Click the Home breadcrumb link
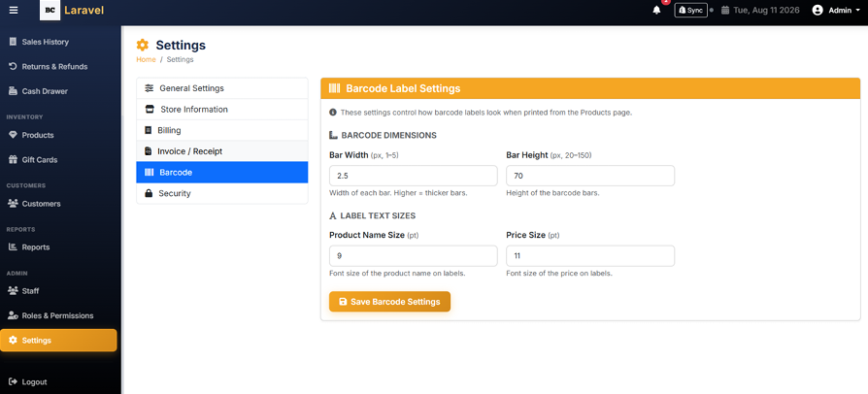 147,59
